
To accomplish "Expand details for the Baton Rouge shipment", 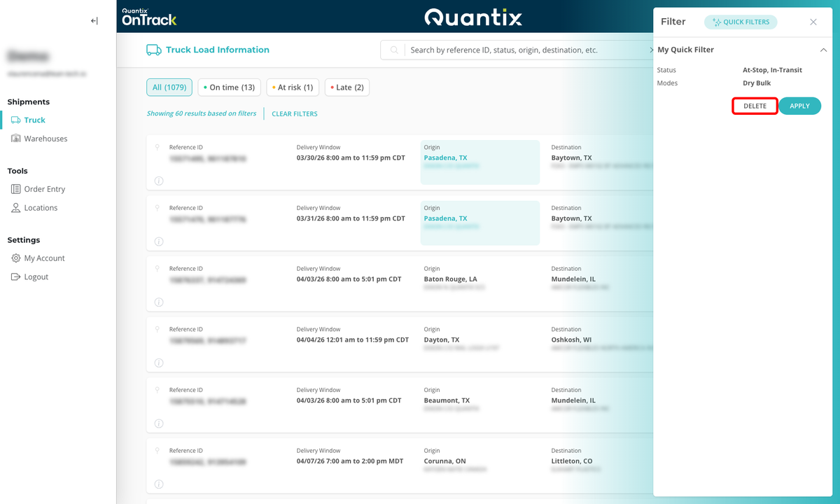I will point(159,302).
